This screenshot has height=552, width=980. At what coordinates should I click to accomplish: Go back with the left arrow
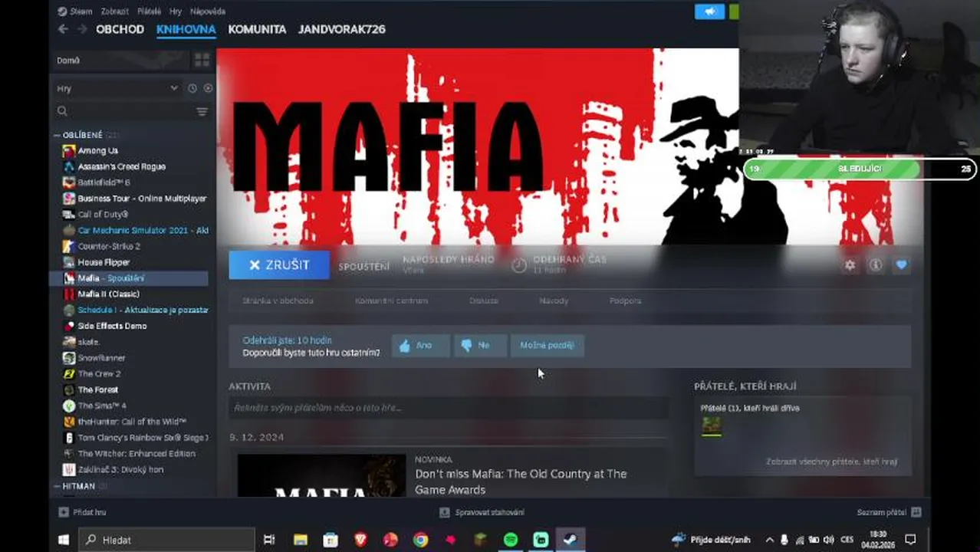click(63, 29)
